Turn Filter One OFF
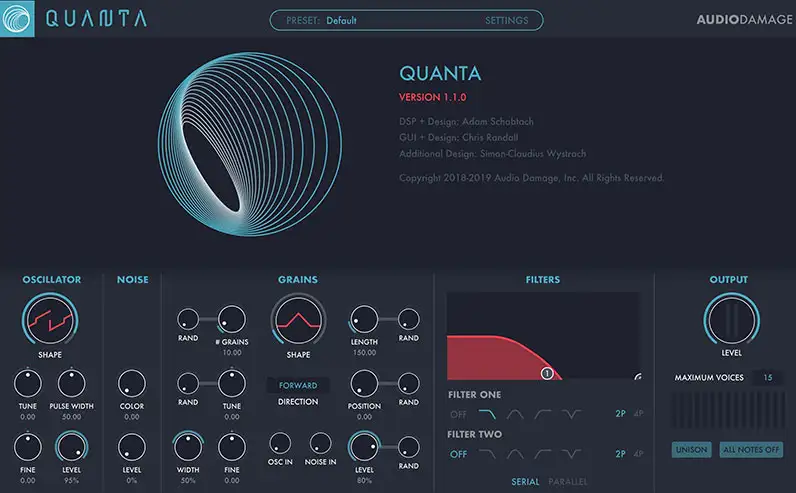Screen dimensions: 796x493 coord(458,414)
